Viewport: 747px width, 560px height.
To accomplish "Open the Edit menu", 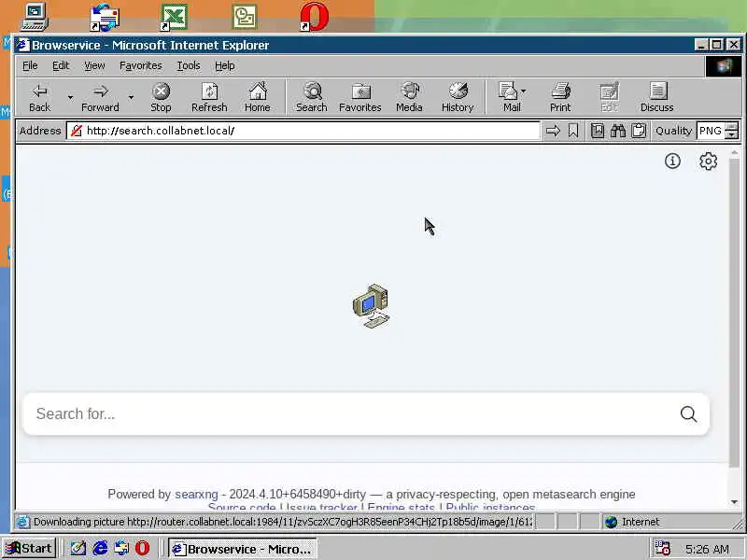I will 61,65.
